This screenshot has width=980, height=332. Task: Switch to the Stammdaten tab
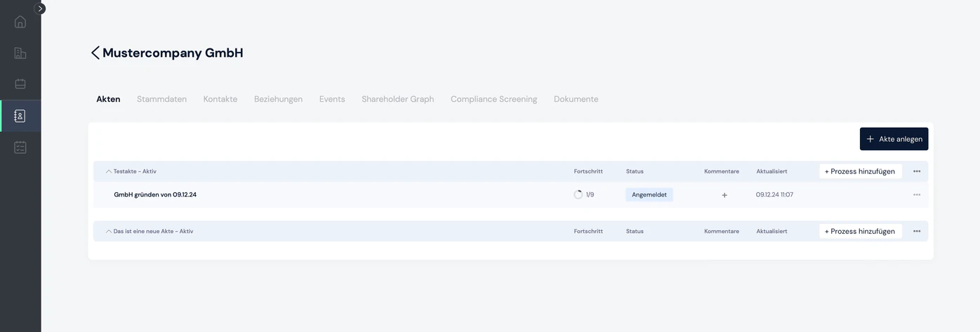(x=161, y=99)
